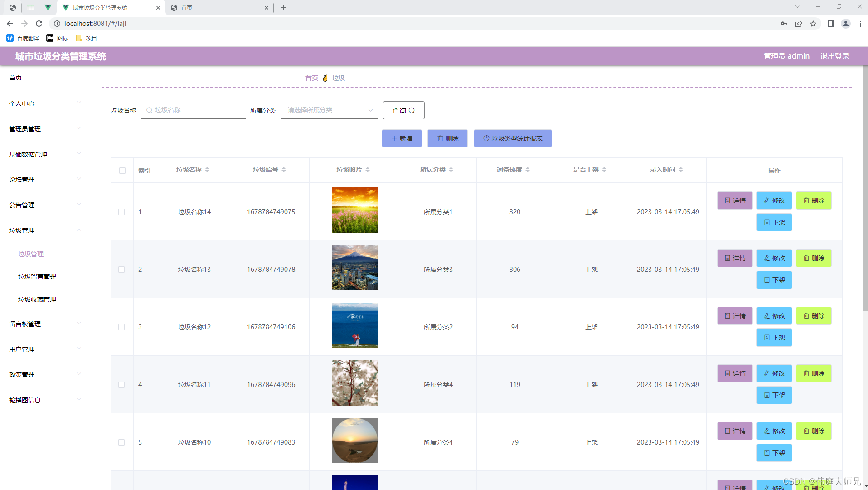Click 下架 for 垃圾名称12
This screenshot has width=868, height=490.
tap(774, 338)
